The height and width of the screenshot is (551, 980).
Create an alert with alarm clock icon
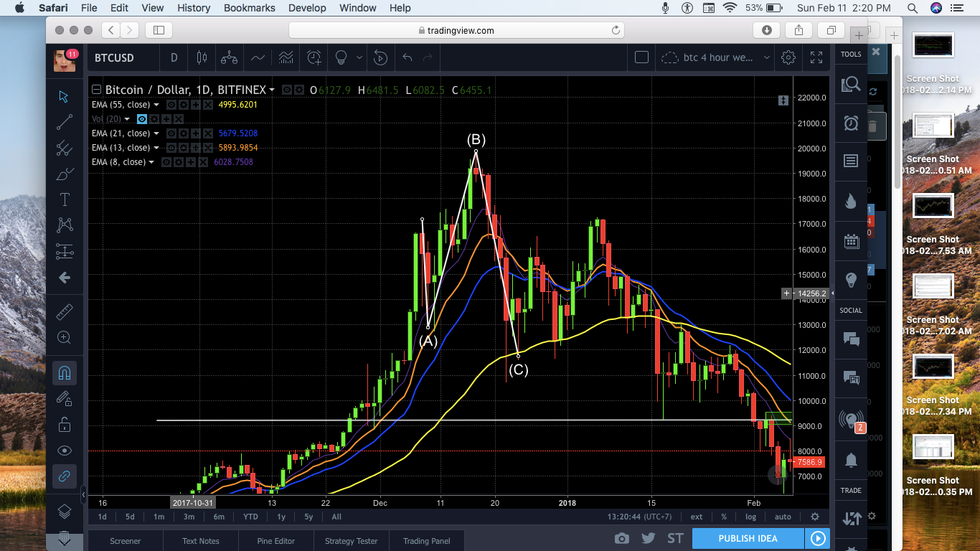314,57
